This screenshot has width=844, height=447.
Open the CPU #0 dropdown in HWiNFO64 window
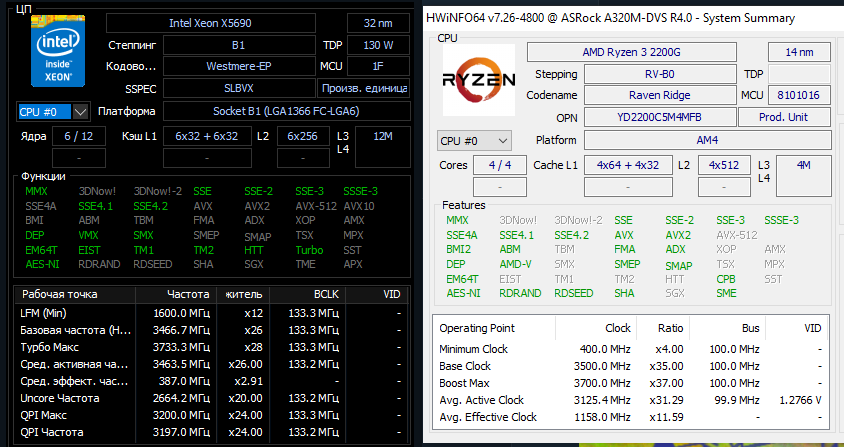(474, 141)
